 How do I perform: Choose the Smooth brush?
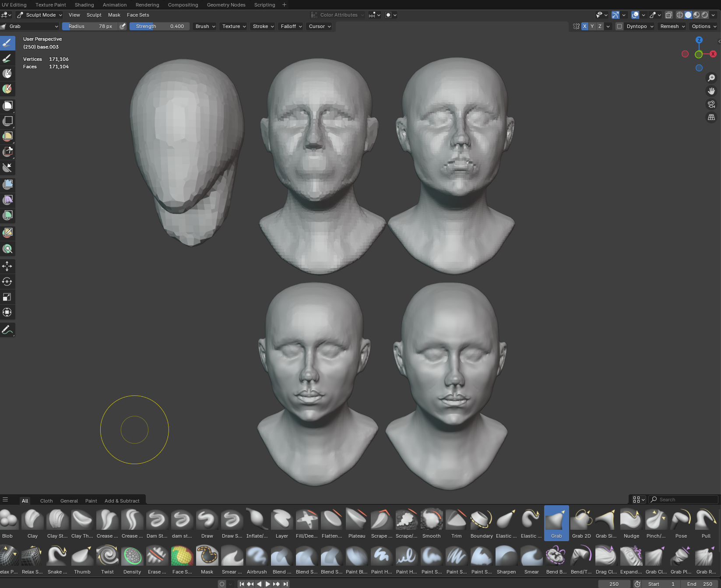(x=431, y=523)
